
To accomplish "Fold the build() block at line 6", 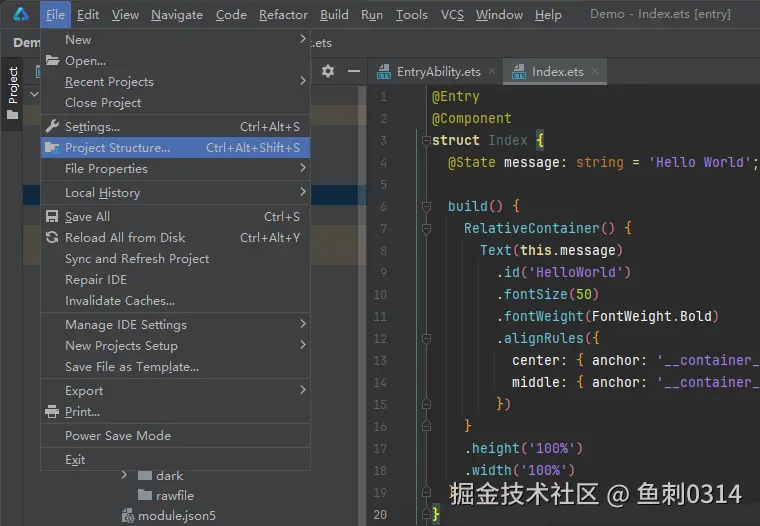I will click(x=427, y=207).
